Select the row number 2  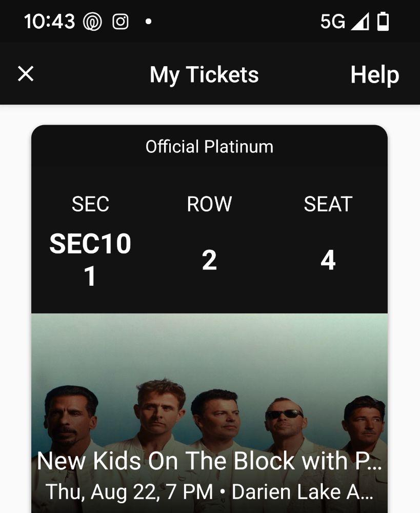coord(209,261)
